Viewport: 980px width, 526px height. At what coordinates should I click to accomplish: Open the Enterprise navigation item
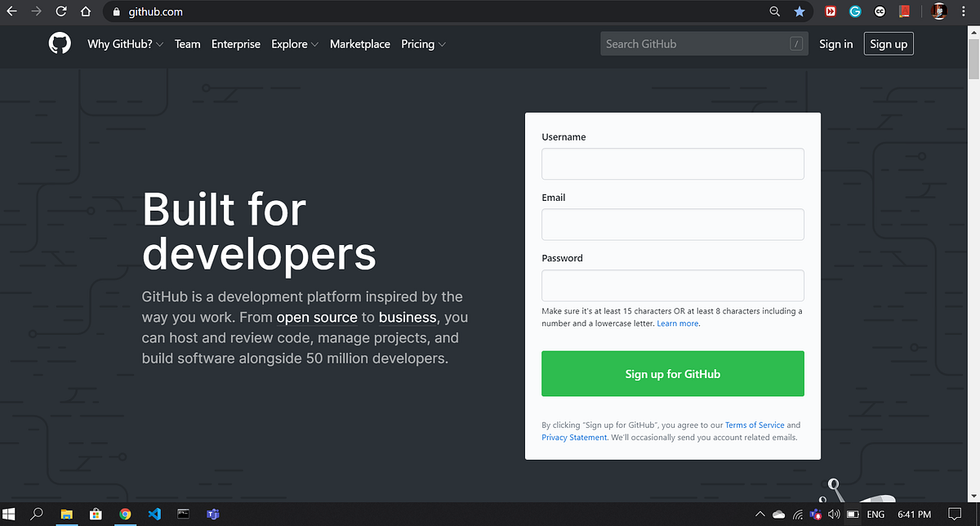point(235,44)
